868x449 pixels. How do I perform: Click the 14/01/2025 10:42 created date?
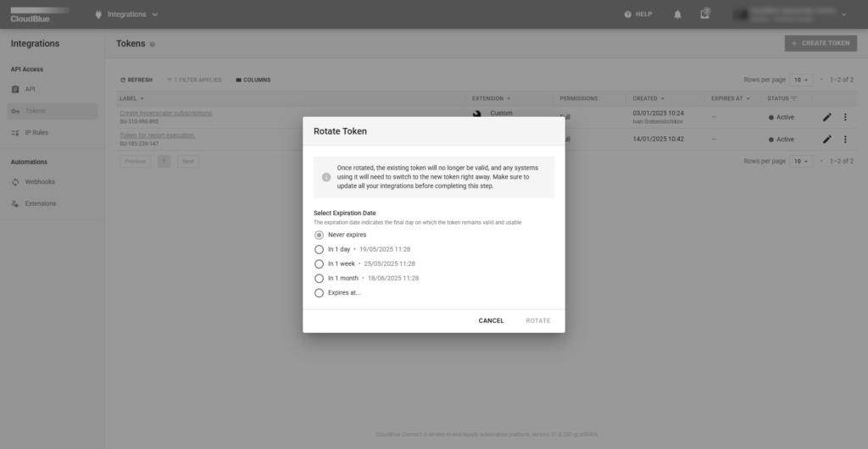pos(658,139)
